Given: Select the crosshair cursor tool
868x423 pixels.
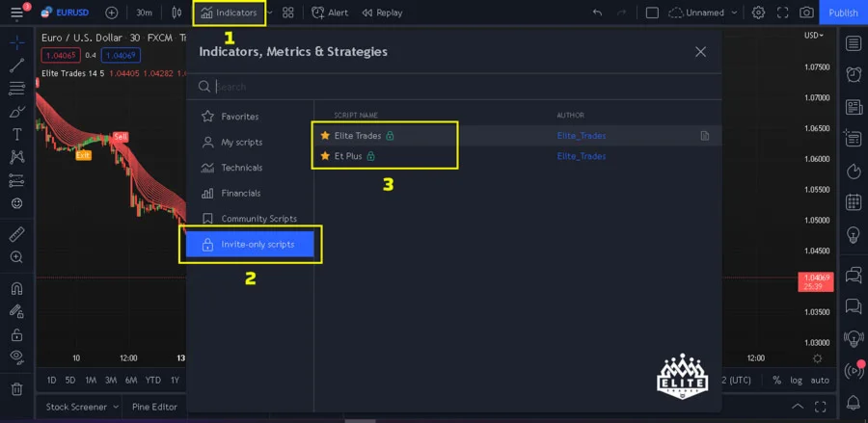Looking at the screenshot, I should click(x=16, y=42).
